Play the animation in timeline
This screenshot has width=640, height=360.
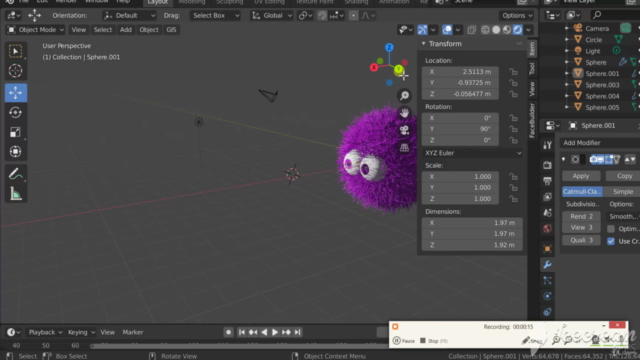(x=275, y=332)
